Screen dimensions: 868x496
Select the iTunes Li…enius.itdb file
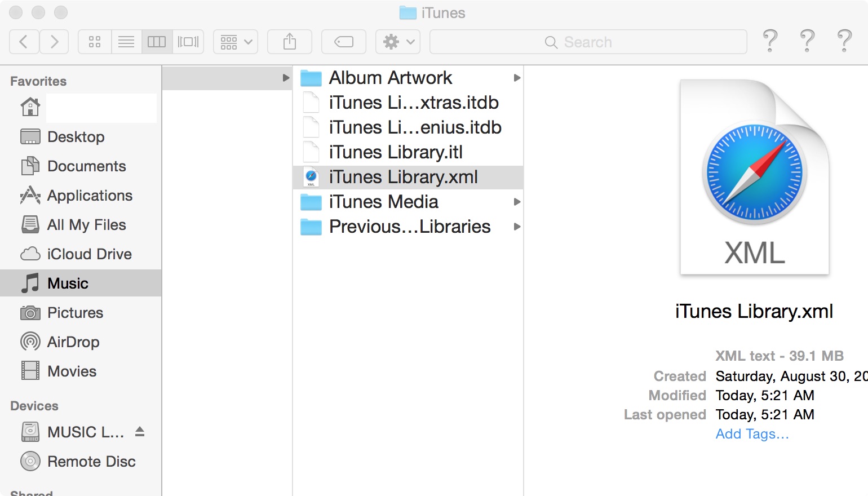pyautogui.click(x=408, y=127)
